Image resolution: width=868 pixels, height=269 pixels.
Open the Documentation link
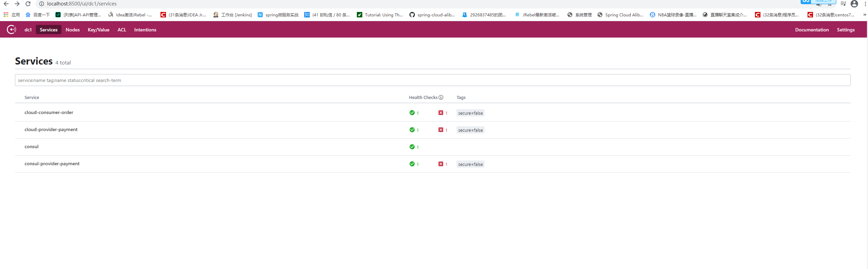[x=812, y=30]
